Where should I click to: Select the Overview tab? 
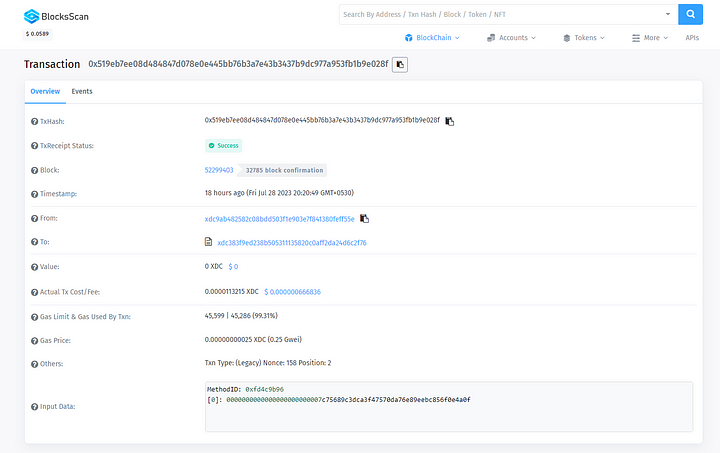tap(45, 91)
